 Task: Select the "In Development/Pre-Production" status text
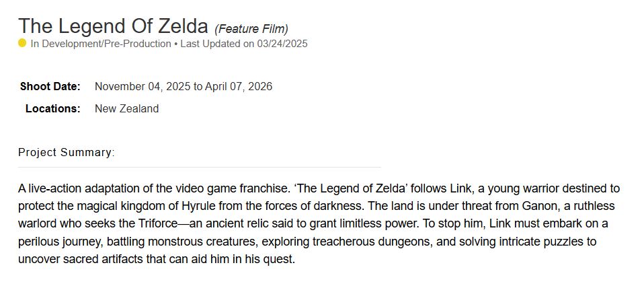click(101, 44)
